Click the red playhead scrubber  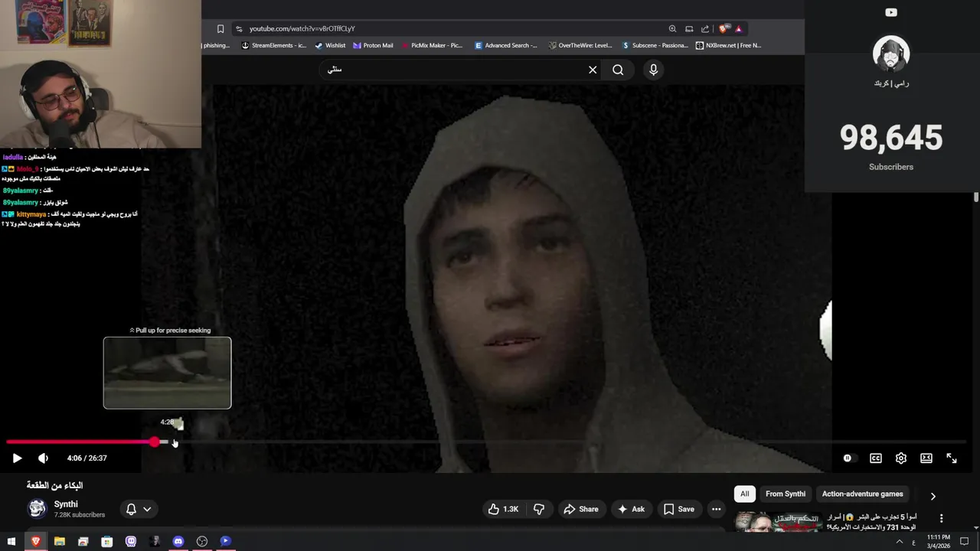[x=155, y=442]
